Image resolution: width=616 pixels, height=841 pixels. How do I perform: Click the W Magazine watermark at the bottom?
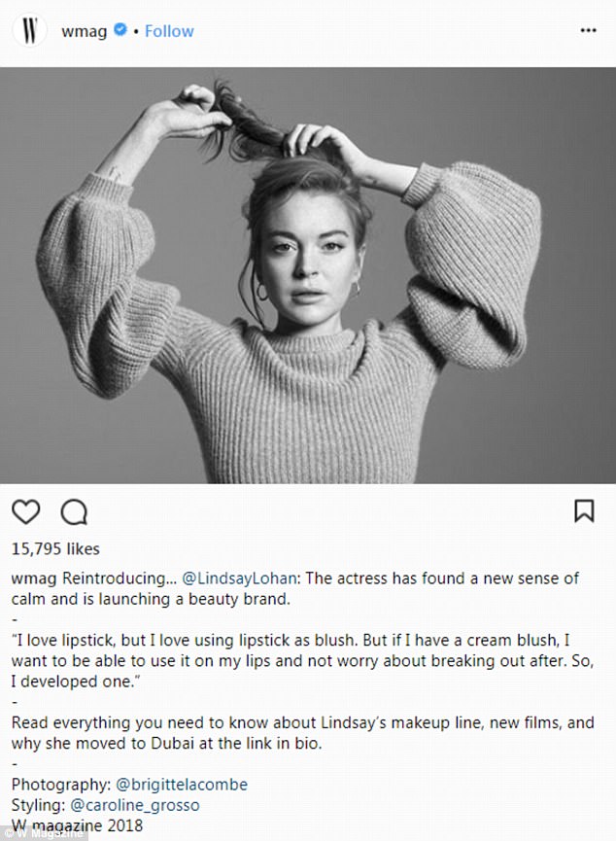pyautogui.click(x=43, y=834)
